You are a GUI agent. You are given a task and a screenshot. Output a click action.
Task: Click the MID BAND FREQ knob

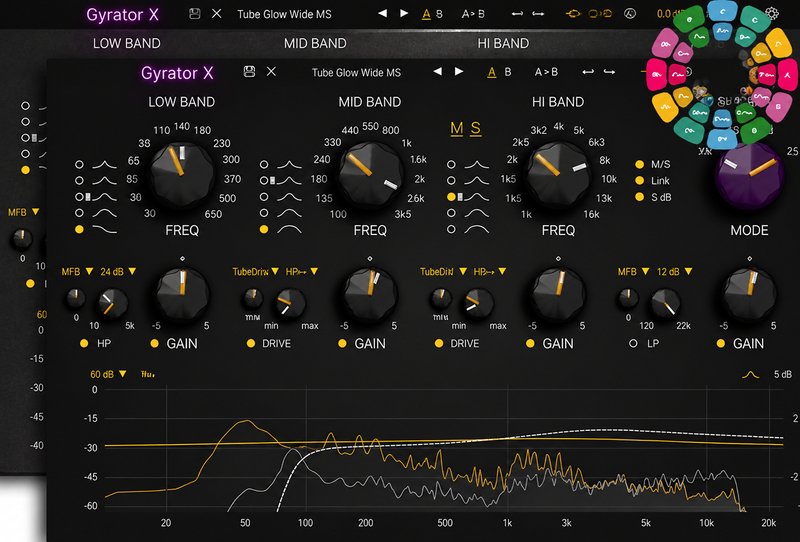click(370, 175)
